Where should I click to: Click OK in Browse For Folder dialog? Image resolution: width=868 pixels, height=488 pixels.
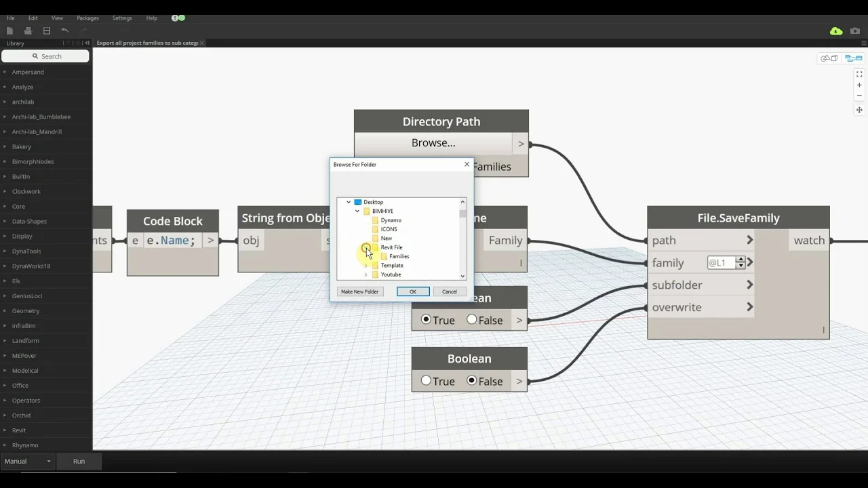pyautogui.click(x=413, y=291)
